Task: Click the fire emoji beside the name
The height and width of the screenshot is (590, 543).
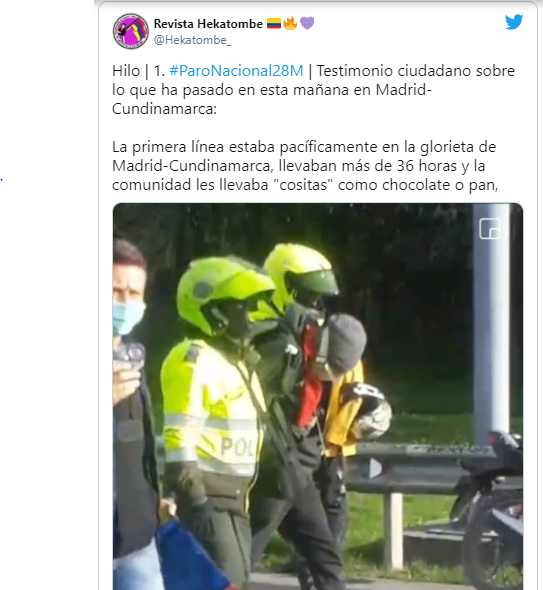Action: point(290,23)
